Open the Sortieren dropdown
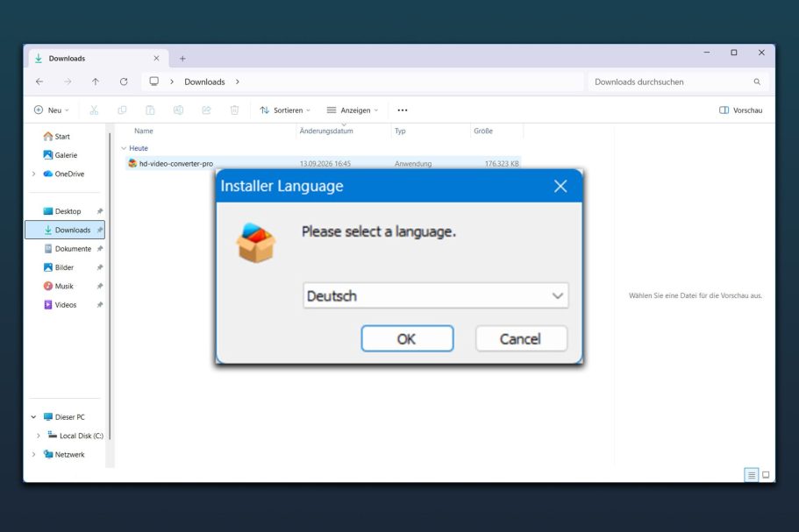799x532 pixels. (x=285, y=110)
